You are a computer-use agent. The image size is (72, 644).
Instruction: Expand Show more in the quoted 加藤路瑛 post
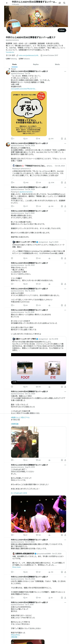(x=16, y=567)
